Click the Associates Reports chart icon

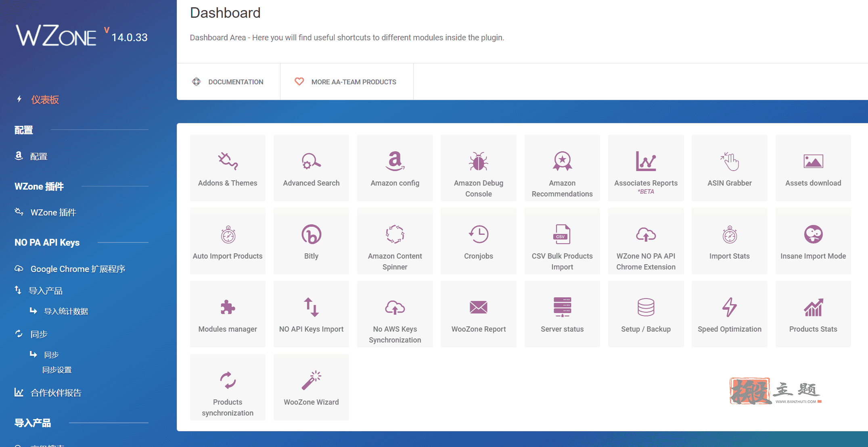click(x=646, y=161)
